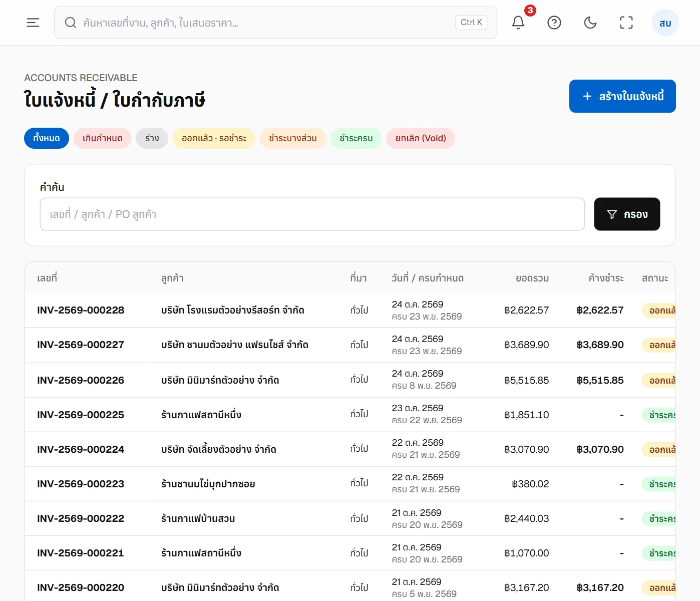Open the help question mark icon
The height and width of the screenshot is (601, 700).
[554, 23]
